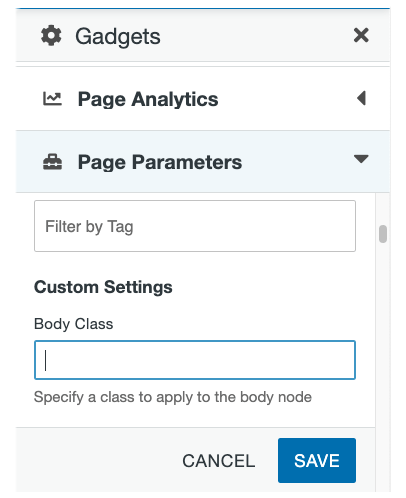Click the Page Parameters toolbox icon
Image resolution: width=406 pixels, height=498 pixels.
click(x=52, y=162)
